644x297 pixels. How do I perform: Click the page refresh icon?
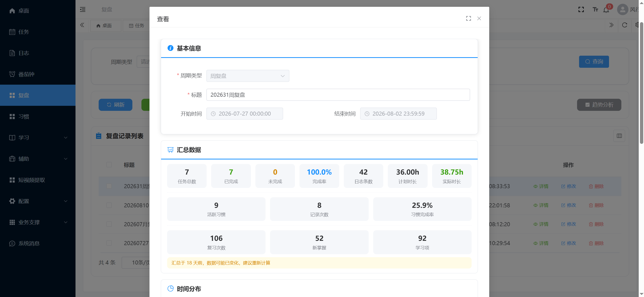point(625,25)
